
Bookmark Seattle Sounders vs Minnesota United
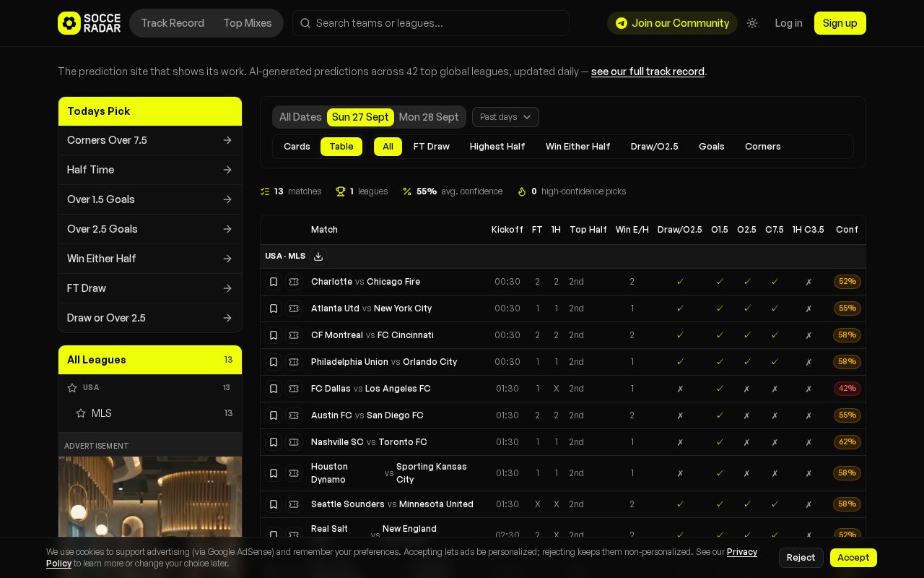click(x=274, y=504)
